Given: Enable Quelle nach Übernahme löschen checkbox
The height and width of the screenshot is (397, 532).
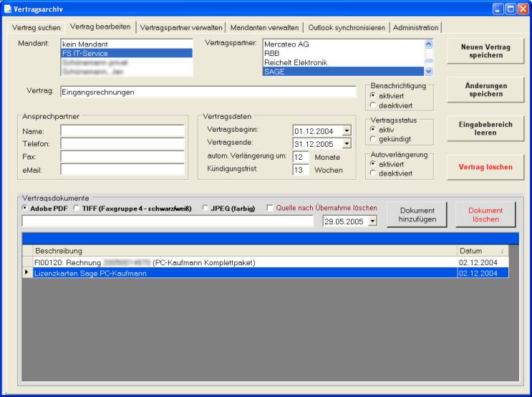Looking at the screenshot, I should tap(270, 209).
